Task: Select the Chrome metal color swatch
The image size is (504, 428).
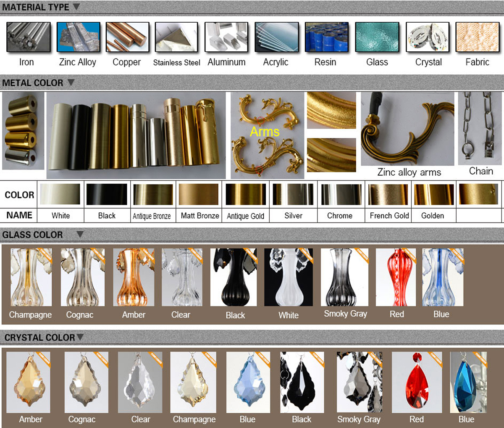Action: point(341,194)
